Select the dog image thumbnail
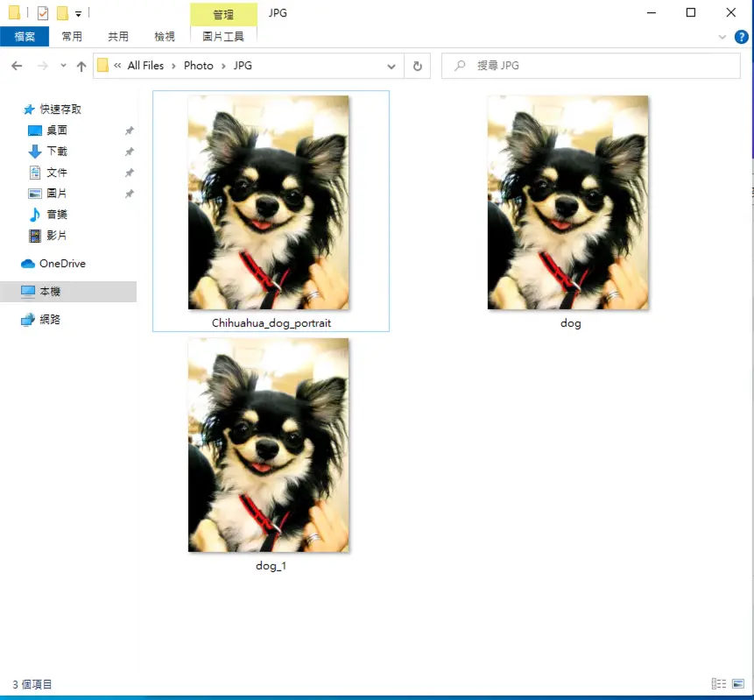Screen dimensions: 754x700 coord(567,202)
